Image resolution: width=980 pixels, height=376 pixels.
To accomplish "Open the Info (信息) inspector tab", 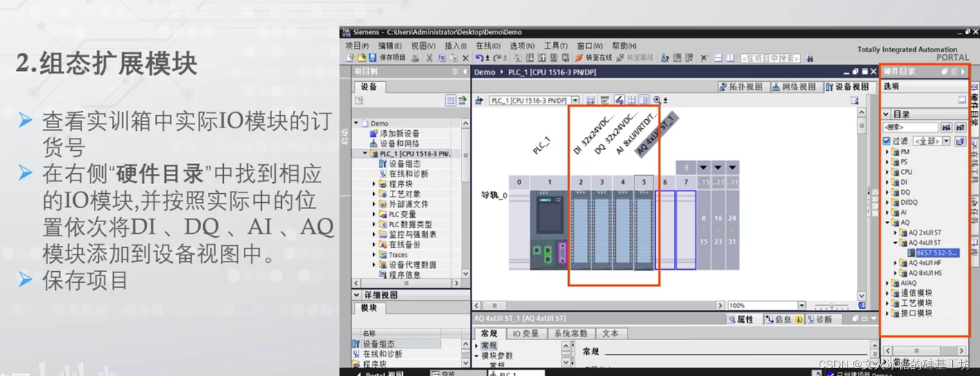I will coord(783,319).
